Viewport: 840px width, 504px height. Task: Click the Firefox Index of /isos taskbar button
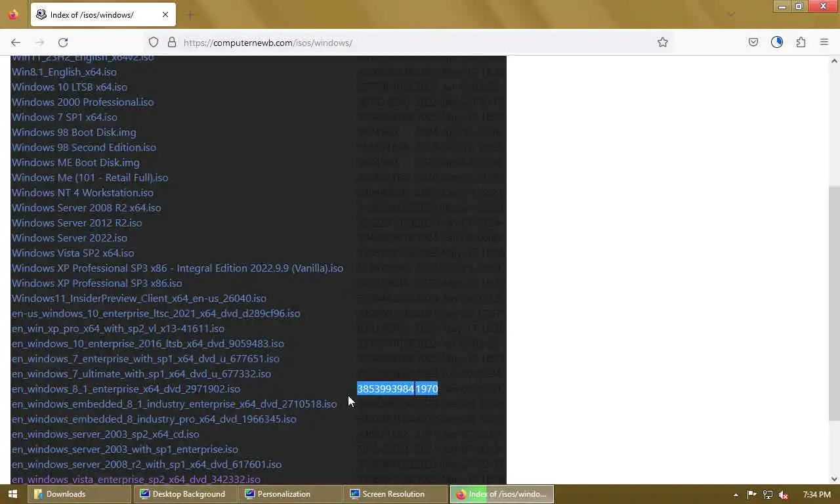pyautogui.click(x=502, y=494)
